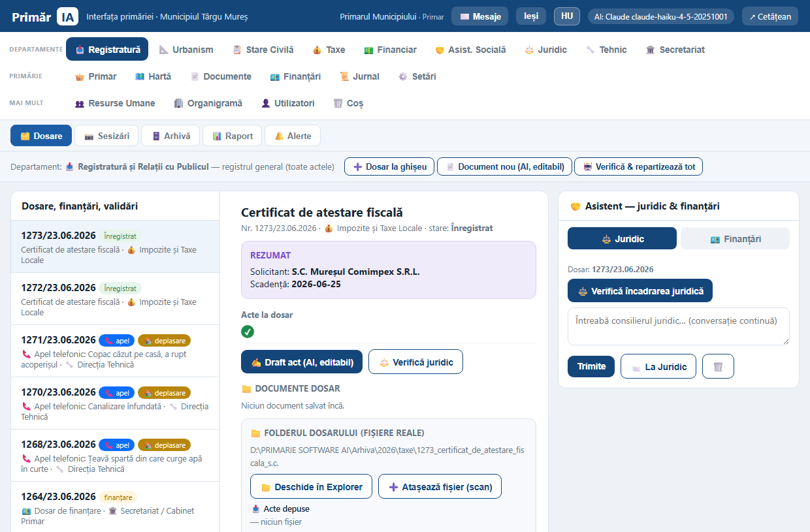Open the Jurnal section

pyautogui.click(x=359, y=76)
